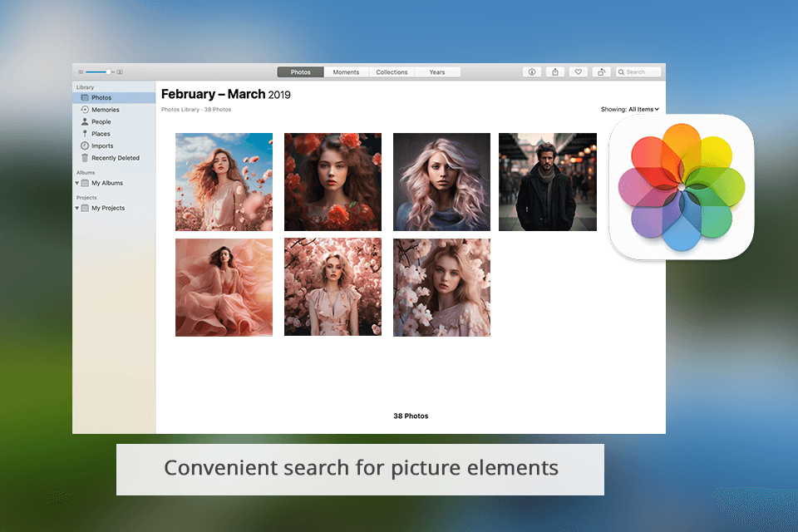Select photo of woman among red flowers

point(332,182)
